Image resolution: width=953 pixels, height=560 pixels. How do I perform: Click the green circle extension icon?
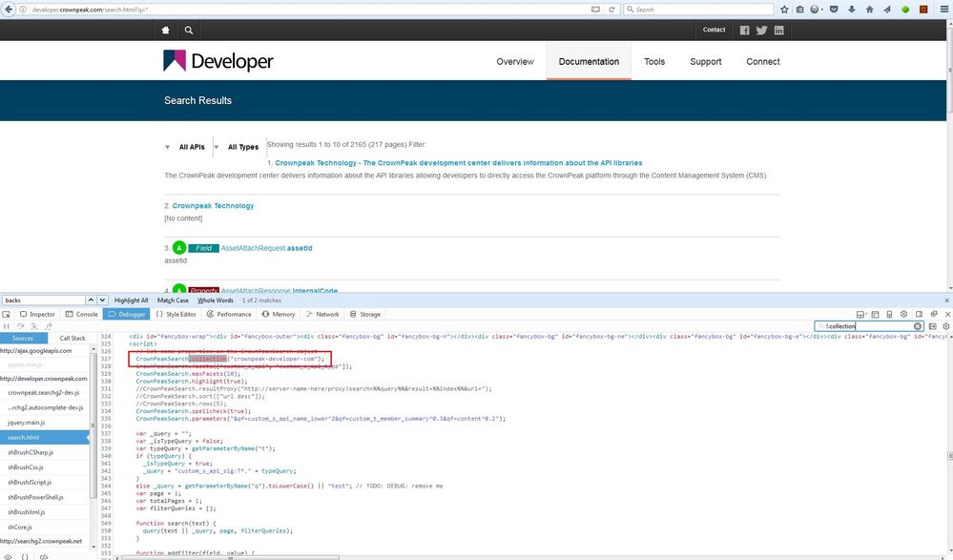pos(905,10)
